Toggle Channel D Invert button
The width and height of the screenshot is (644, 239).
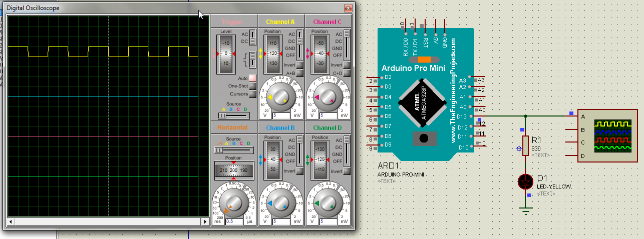click(347, 170)
